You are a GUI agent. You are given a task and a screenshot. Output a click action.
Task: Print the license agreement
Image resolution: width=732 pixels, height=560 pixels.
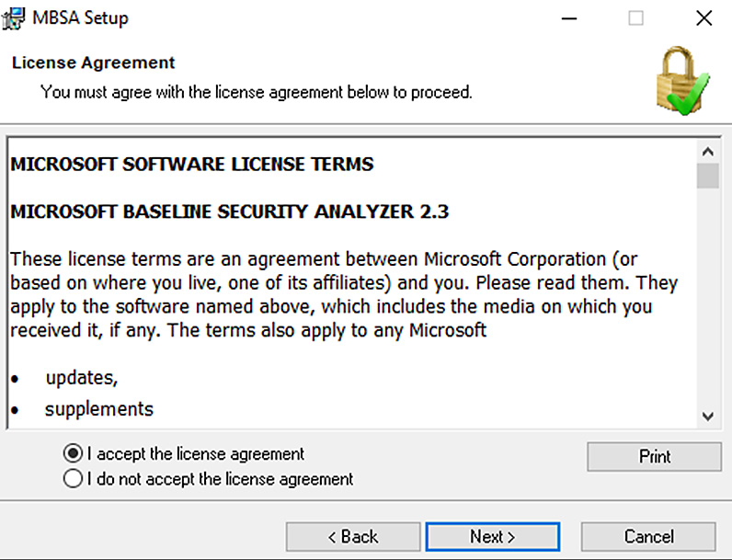(x=654, y=456)
